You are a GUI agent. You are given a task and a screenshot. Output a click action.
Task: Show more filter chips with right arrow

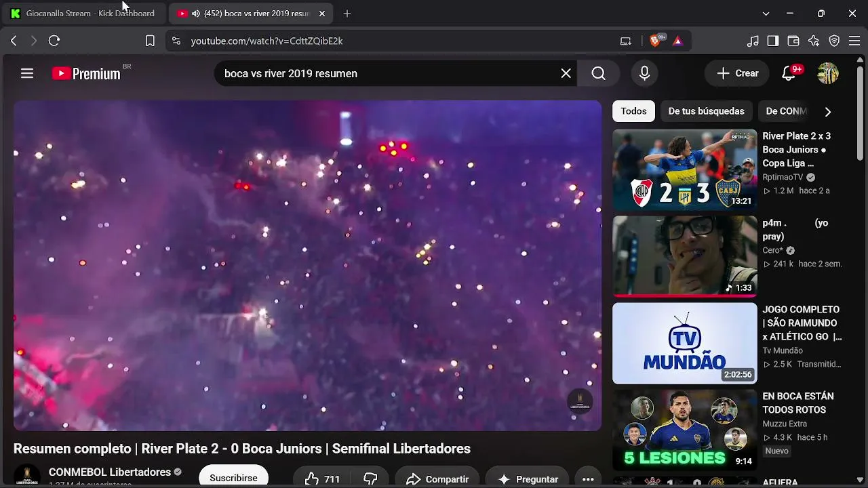[x=827, y=111]
